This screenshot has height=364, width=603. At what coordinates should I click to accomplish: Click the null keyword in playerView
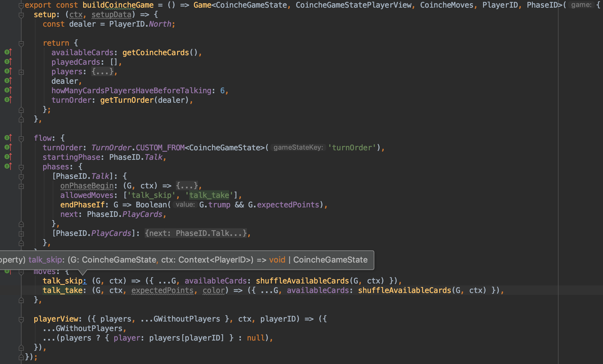pos(256,338)
